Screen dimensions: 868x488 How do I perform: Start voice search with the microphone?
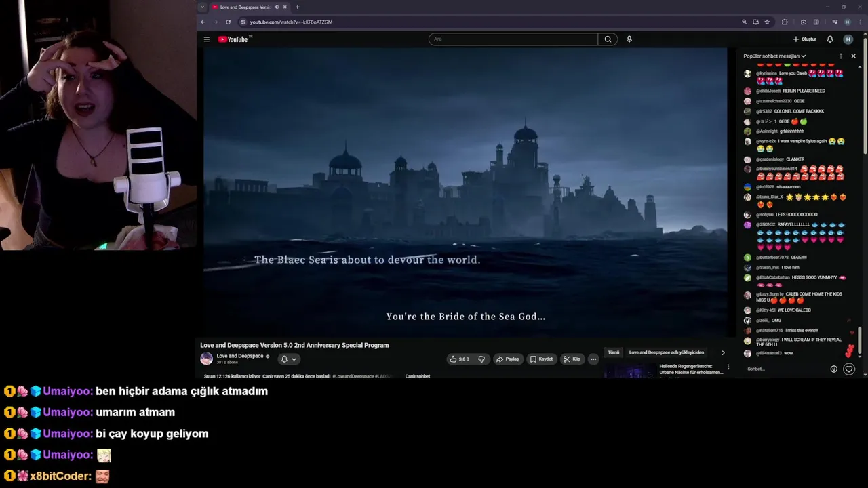(x=629, y=39)
